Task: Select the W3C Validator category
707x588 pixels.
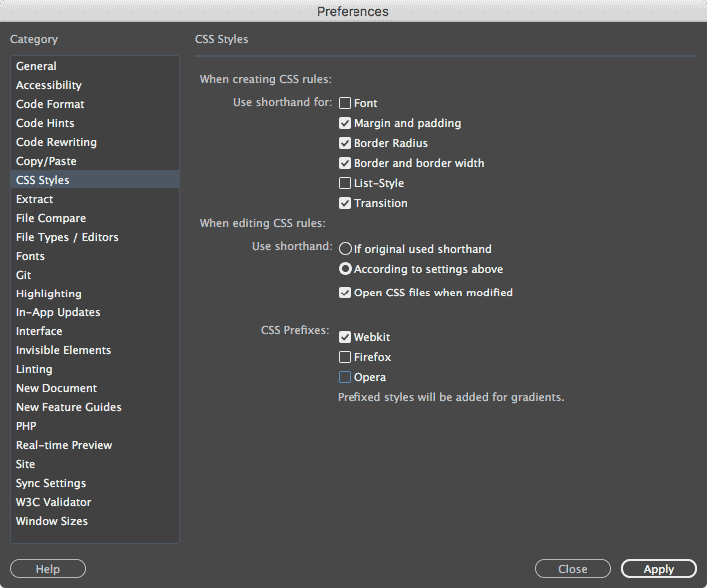Action: tap(53, 502)
